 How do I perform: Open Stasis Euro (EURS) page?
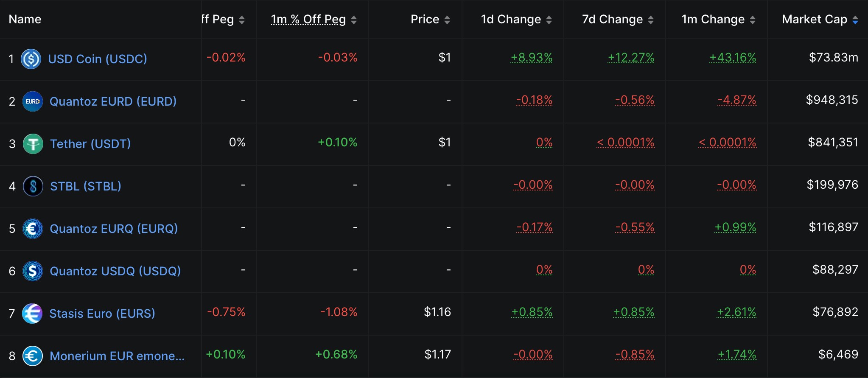(x=102, y=314)
